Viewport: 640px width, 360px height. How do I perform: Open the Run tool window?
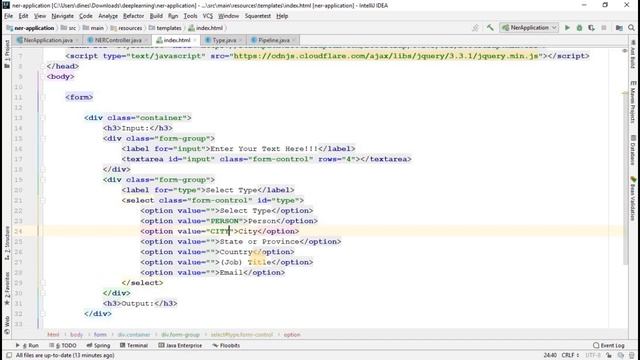27,345
